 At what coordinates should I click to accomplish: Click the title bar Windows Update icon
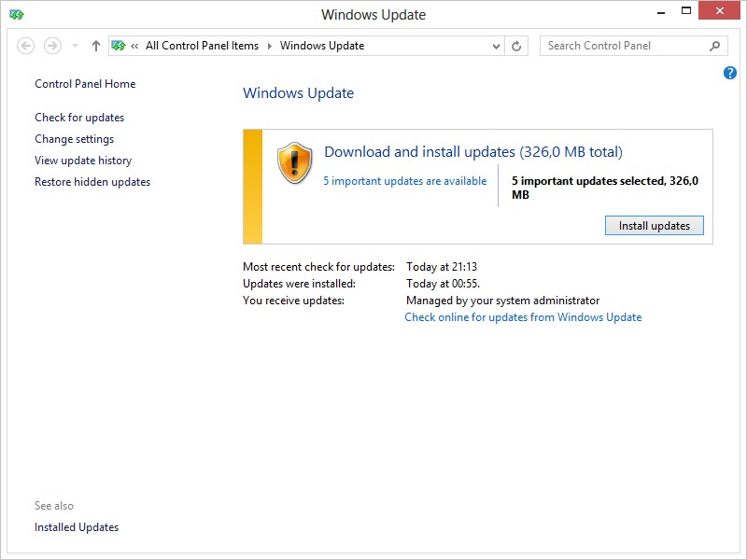pyautogui.click(x=17, y=14)
